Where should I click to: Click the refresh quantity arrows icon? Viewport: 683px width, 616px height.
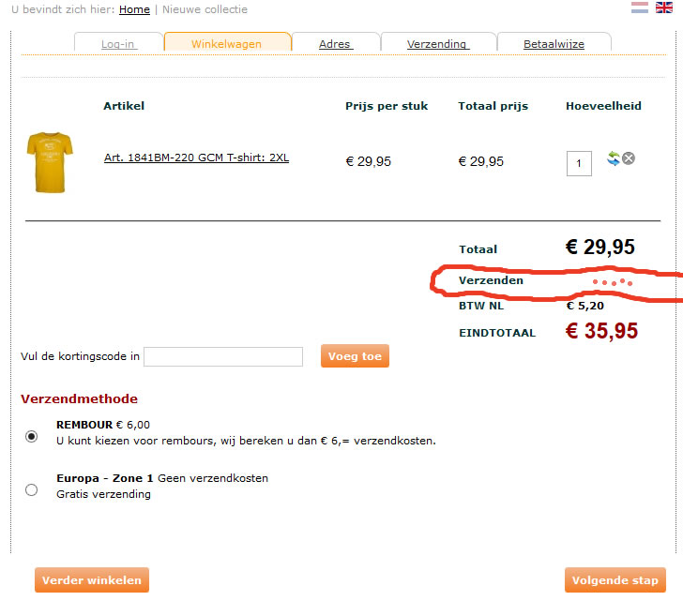coord(614,158)
